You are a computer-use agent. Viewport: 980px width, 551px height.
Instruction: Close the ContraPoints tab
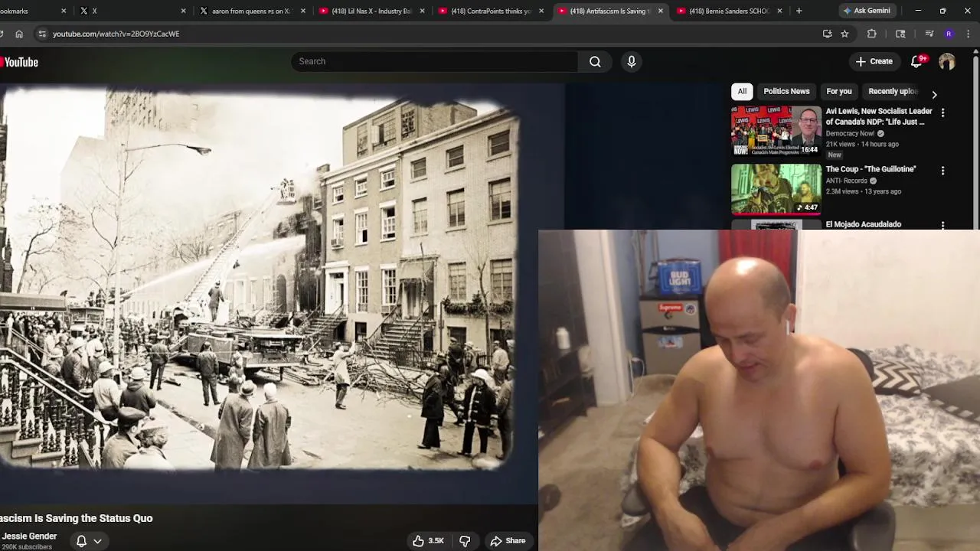541,11
